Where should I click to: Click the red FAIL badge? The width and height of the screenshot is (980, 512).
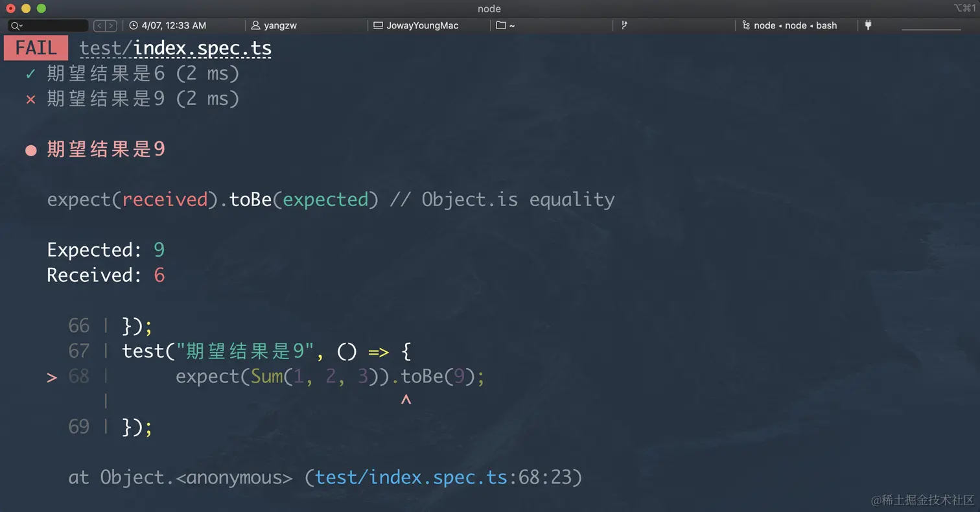pos(36,49)
